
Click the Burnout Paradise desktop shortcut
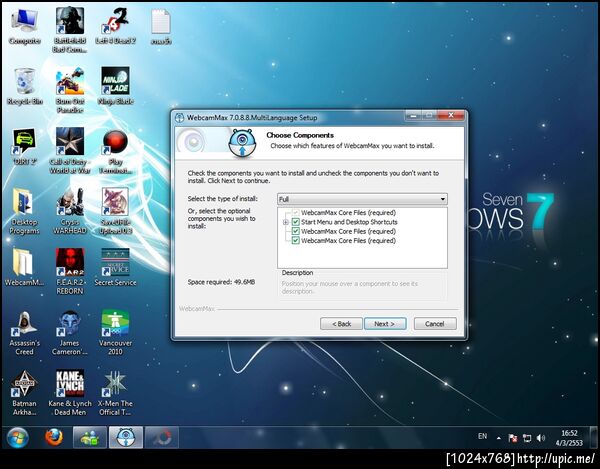pos(70,91)
